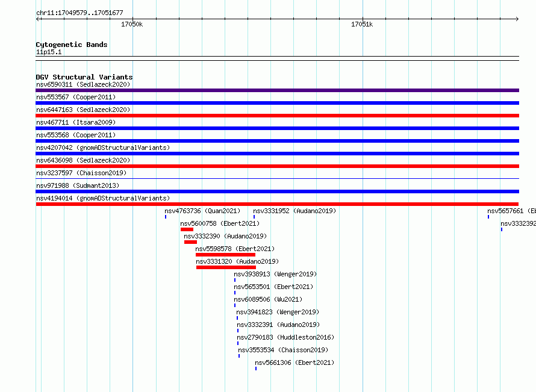
Task: Open nsv5661306 (Ebert2021) label
Action: pos(294,362)
